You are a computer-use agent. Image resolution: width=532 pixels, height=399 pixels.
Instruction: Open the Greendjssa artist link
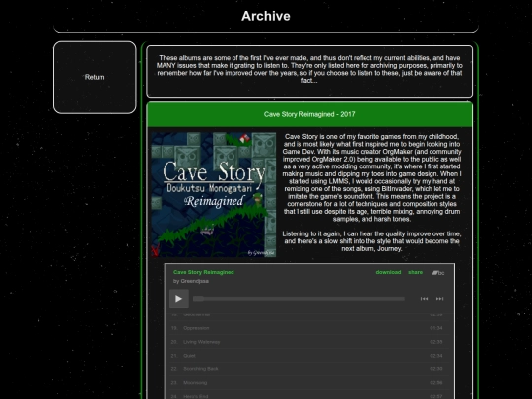pos(195,281)
